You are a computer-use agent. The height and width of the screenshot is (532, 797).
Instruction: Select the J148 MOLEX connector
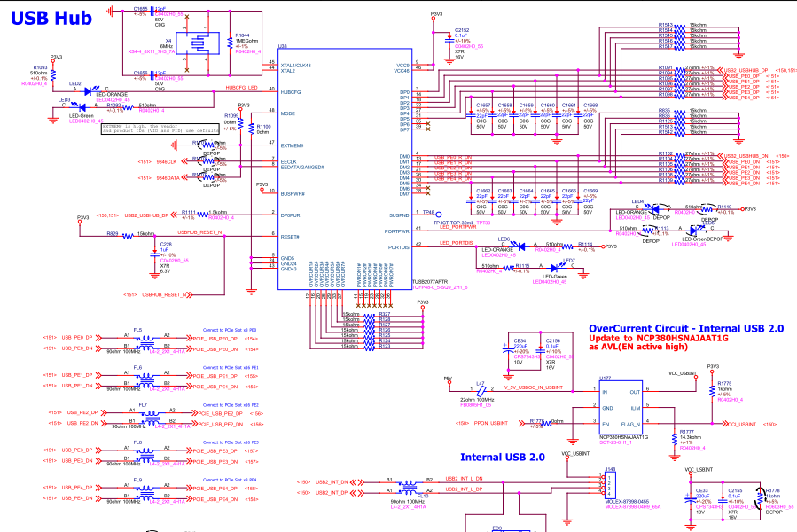610,484
